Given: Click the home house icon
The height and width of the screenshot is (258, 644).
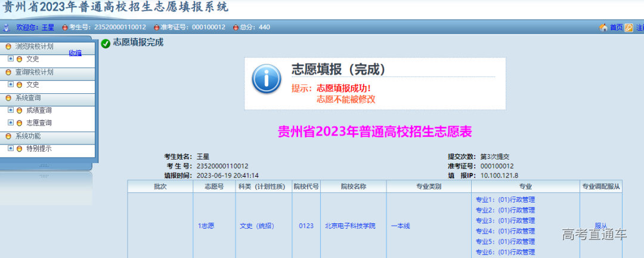Looking at the screenshot, I should coord(603,27).
